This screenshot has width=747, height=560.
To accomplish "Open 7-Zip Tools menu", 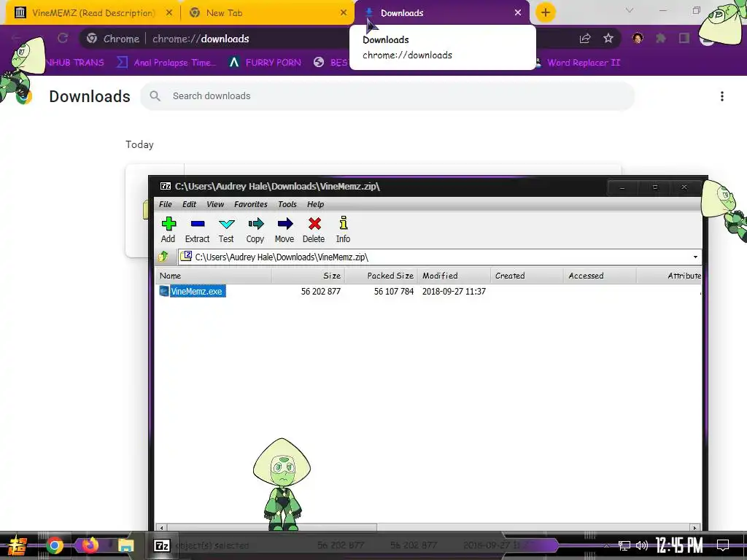I will pos(287,204).
